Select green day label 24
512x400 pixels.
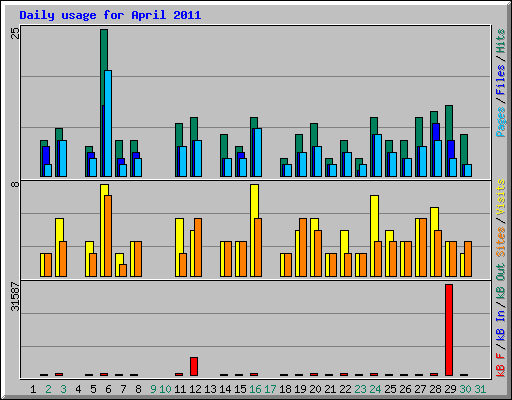pyautogui.click(x=375, y=389)
